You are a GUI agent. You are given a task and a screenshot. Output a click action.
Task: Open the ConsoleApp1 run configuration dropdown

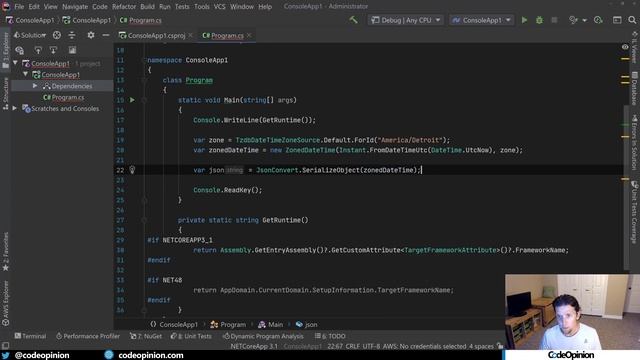482,20
